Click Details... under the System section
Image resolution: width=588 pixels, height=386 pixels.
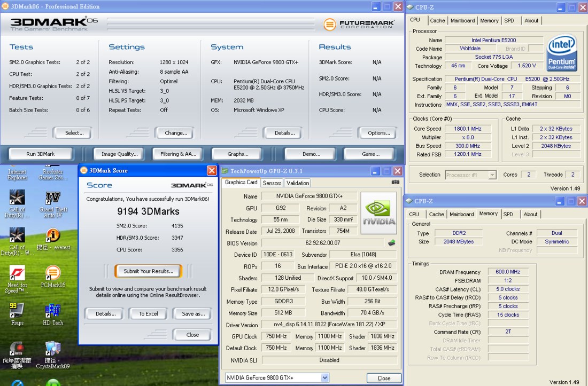pyautogui.click(x=284, y=133)
